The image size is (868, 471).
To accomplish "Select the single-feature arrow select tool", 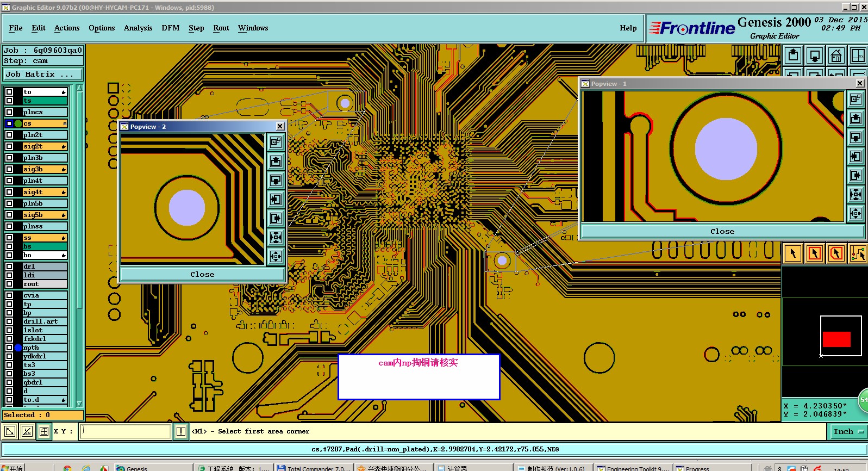I will tap(793, 253).
